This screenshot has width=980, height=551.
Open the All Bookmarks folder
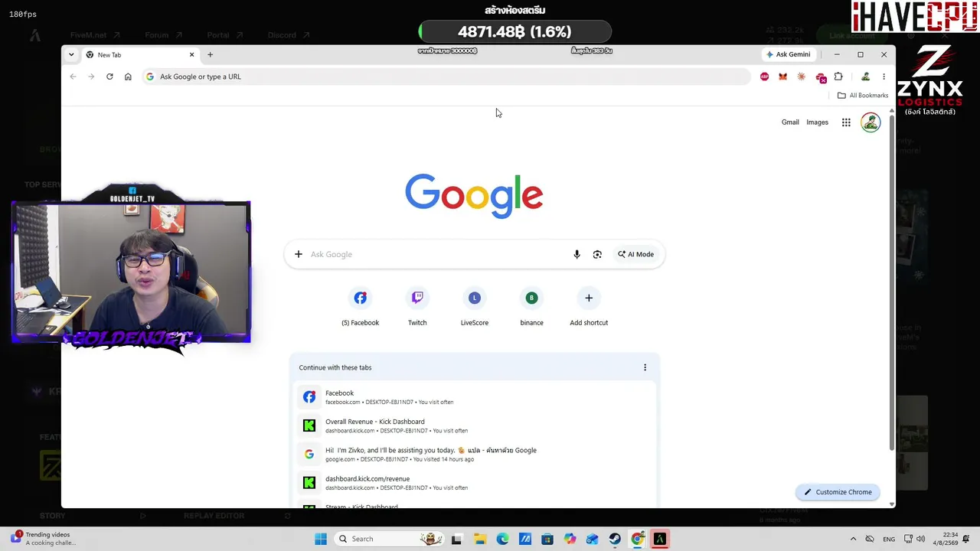coord(863,96)
